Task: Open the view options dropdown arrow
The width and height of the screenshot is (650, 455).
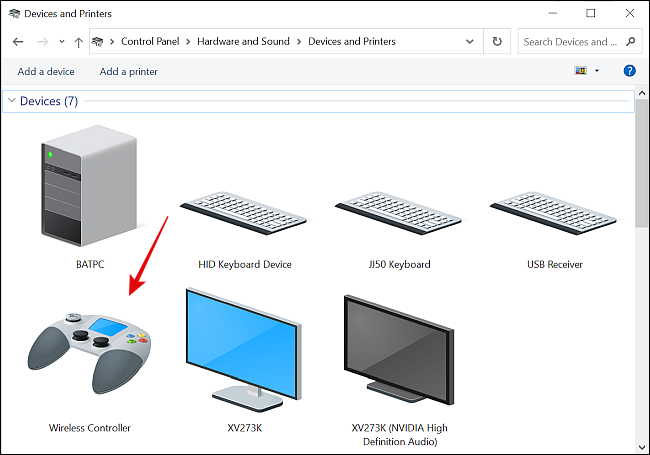Action: click(597, 71)
